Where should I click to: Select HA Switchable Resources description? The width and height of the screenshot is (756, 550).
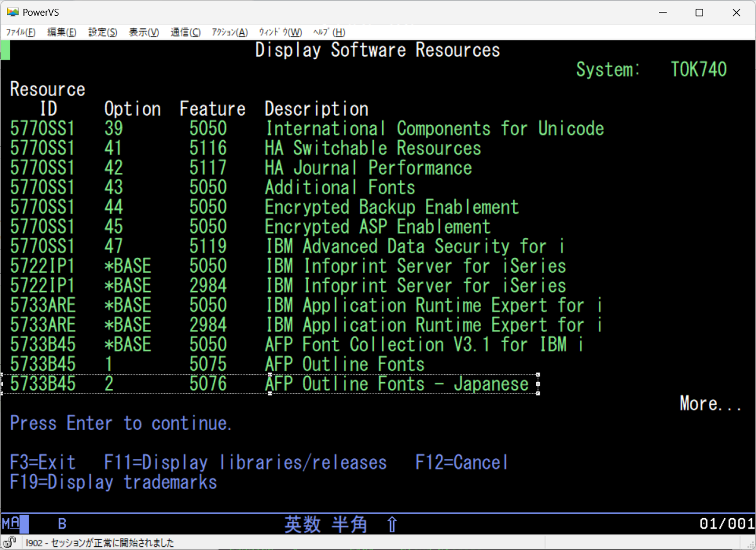tap(373, 148)
